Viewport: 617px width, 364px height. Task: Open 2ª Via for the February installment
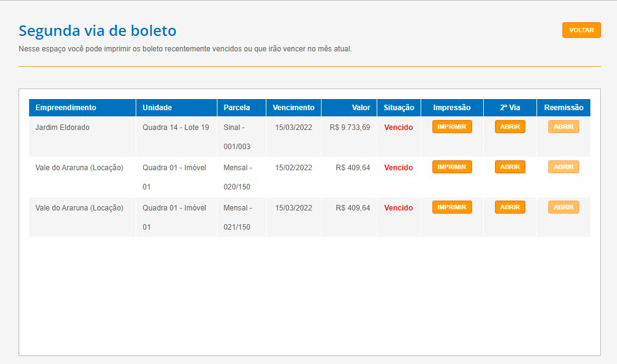(x=509, y=167)
